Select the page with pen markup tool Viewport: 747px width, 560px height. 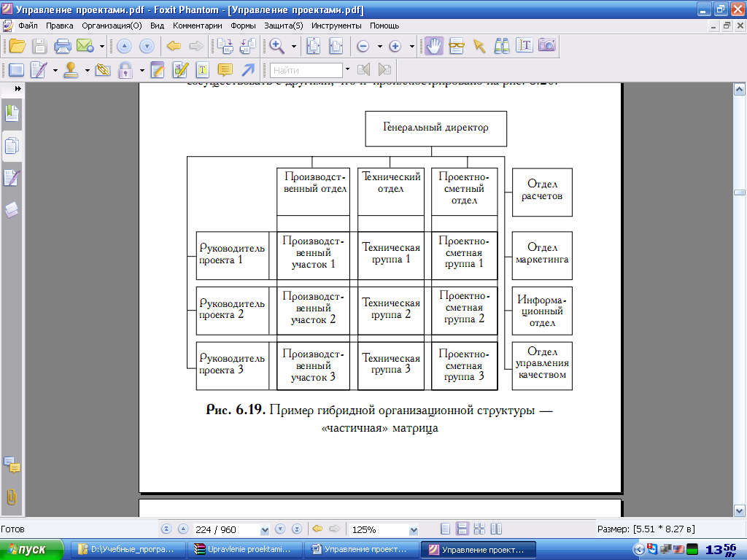[x=39, y=71]
